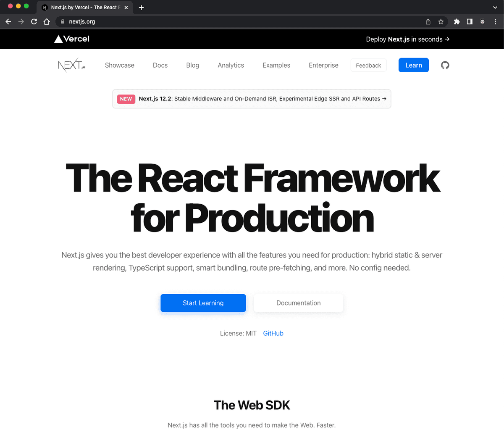
Task: Click the Feedback button
Action: (x=368, y=65)
